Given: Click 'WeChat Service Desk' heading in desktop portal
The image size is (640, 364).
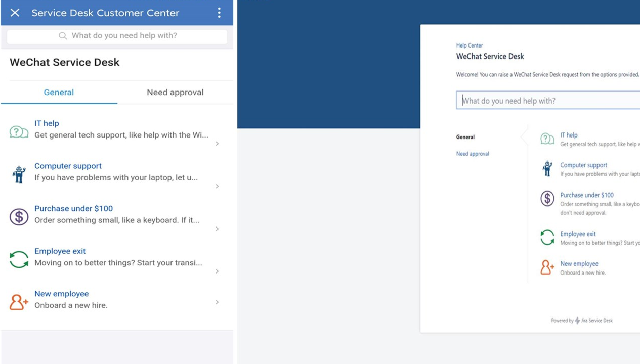Looking at the screenshot, I should [x=490, y=56].
